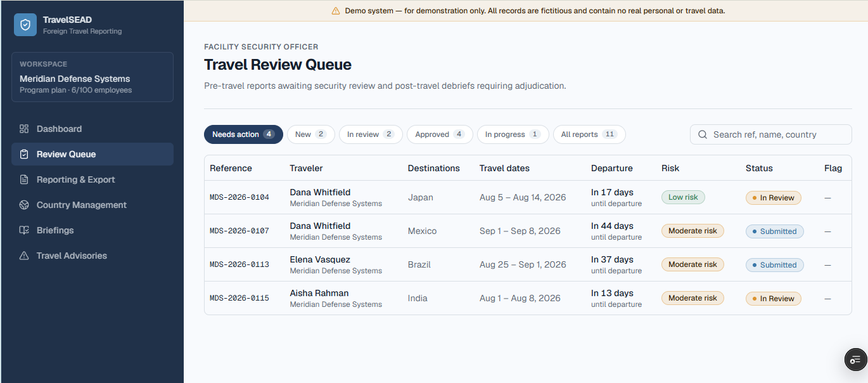Open the Meridian Defense Systems workspace card
Viewport: 868px width, 383px height.
tap(93, 77)
